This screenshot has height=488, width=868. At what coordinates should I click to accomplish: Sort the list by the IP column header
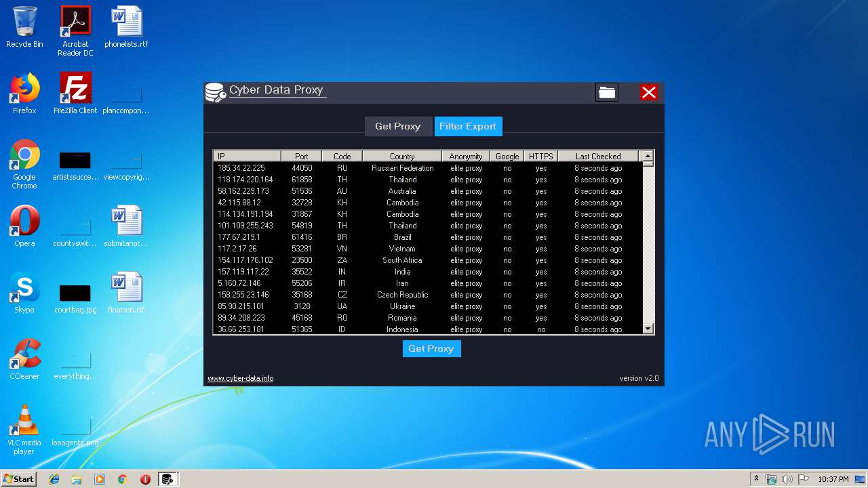(248, 156)
